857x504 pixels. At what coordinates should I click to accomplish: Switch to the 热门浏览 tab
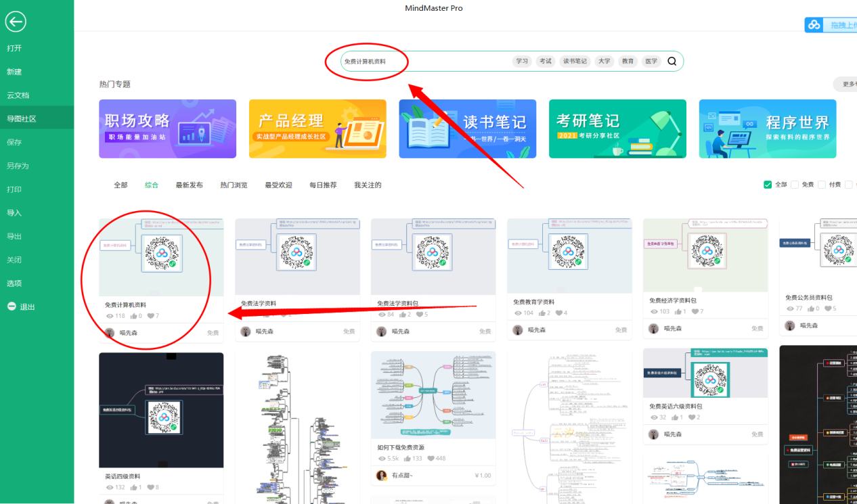pos(234,185)
